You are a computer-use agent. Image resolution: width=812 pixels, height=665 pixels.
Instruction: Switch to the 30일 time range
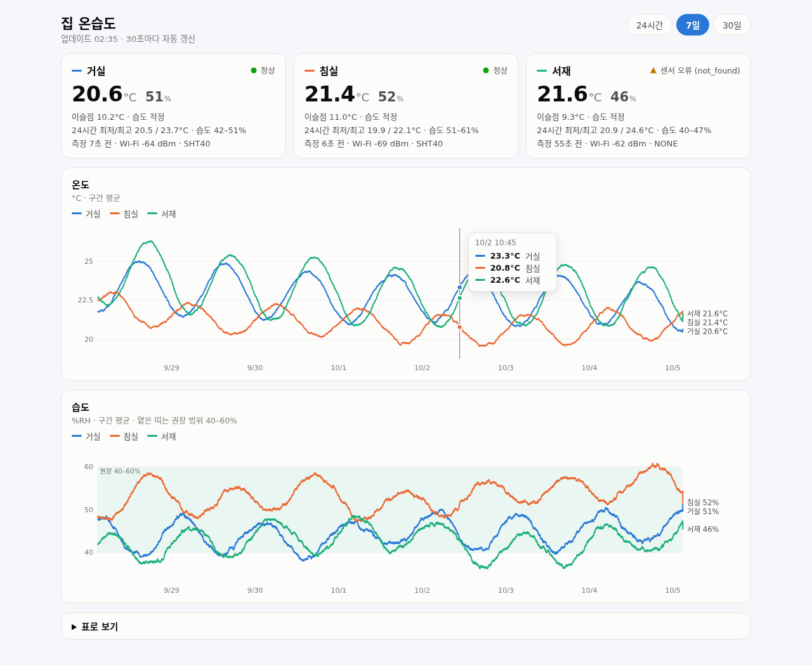[x=731, y=25]
